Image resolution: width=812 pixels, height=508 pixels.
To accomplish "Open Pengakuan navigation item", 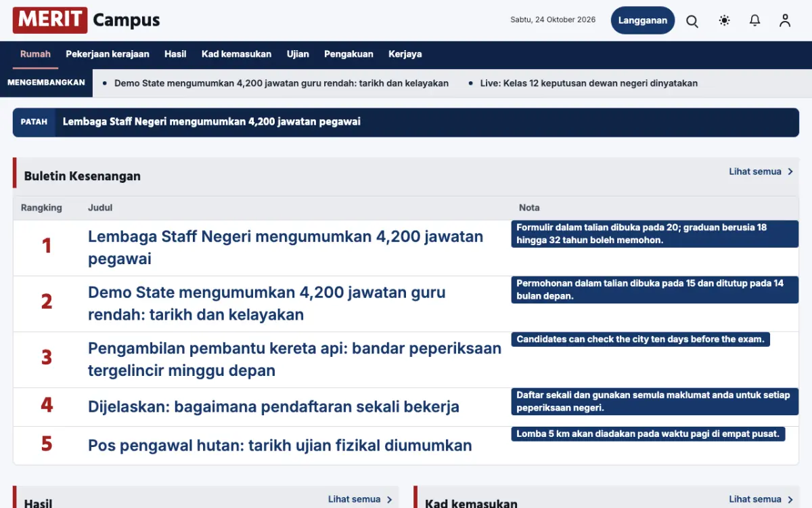I will (x=348, y=54).
